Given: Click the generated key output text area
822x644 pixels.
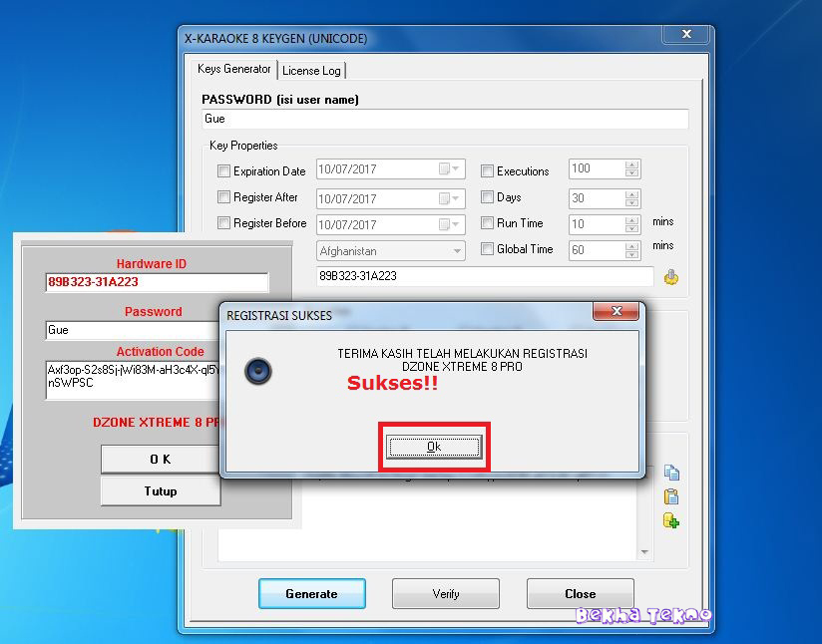Looking at the screenshot, I should click(428, 518).
